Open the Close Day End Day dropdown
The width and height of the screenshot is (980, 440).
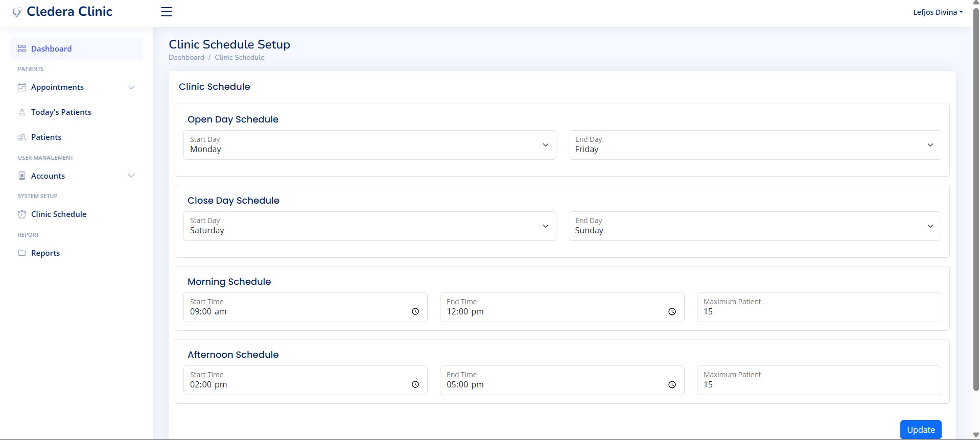[754, 226]
